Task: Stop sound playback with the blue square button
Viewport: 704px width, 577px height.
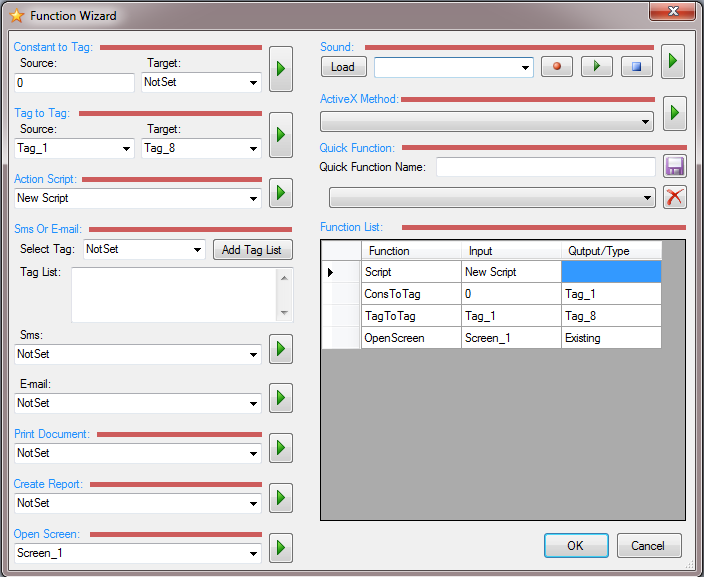Action: coord(636,67)
